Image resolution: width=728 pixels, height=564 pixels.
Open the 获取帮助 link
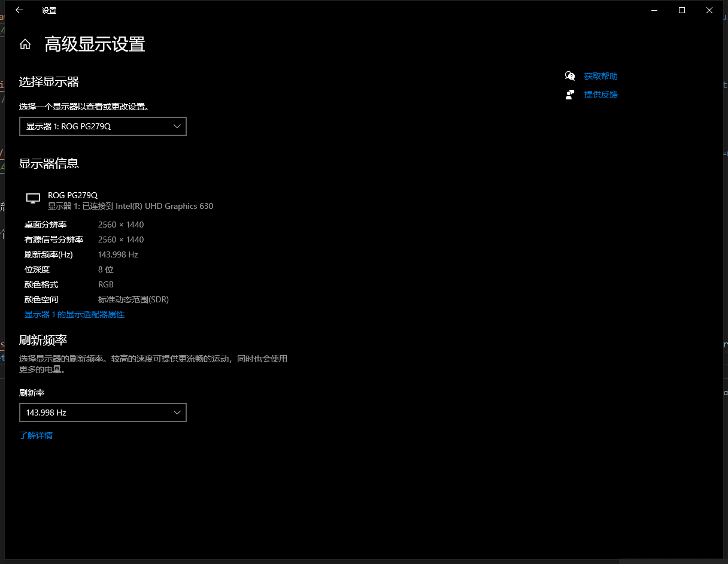(x=600, y=76)
